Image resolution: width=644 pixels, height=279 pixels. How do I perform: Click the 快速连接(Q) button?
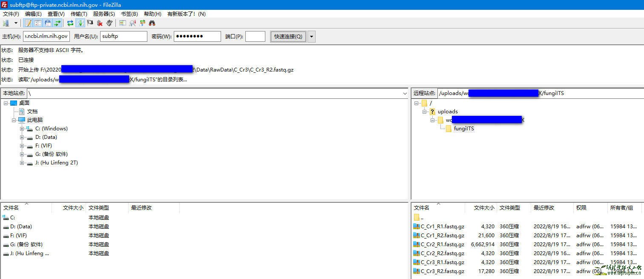288,37
